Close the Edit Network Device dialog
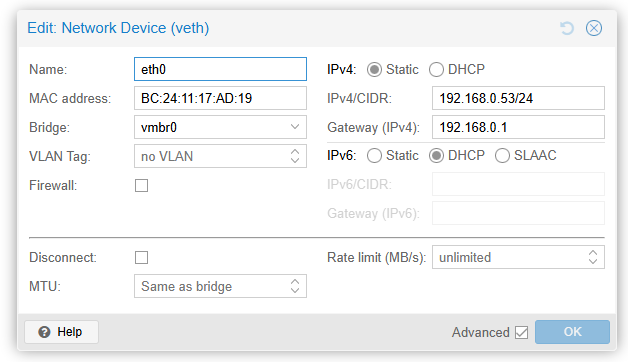This screenshot has height=362, width=628. [x=594, y=28]
